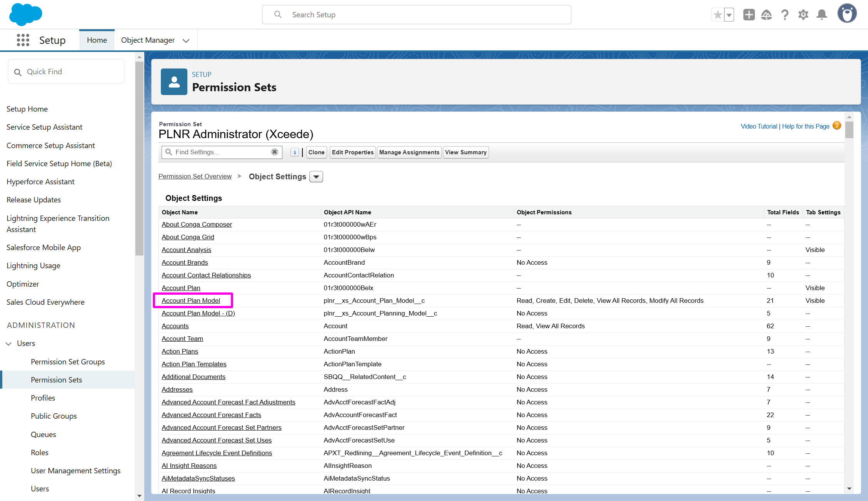Select Profiles in the sidebar menu
Viewport: 868px width, 501px height.
pyautogui.click(x=43, y=398)
